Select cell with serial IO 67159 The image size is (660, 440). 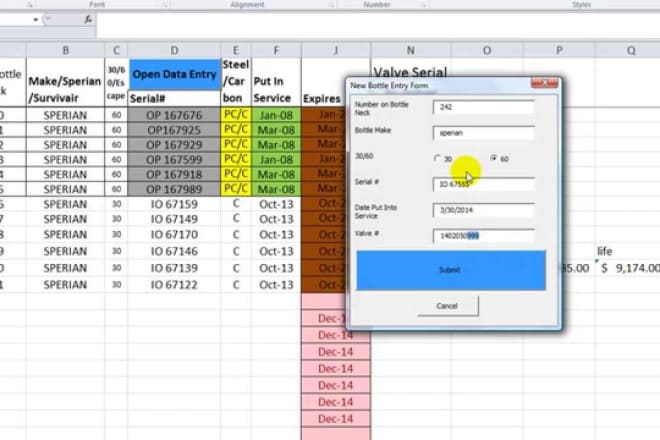pyautogui.click(x=174, y=204)
